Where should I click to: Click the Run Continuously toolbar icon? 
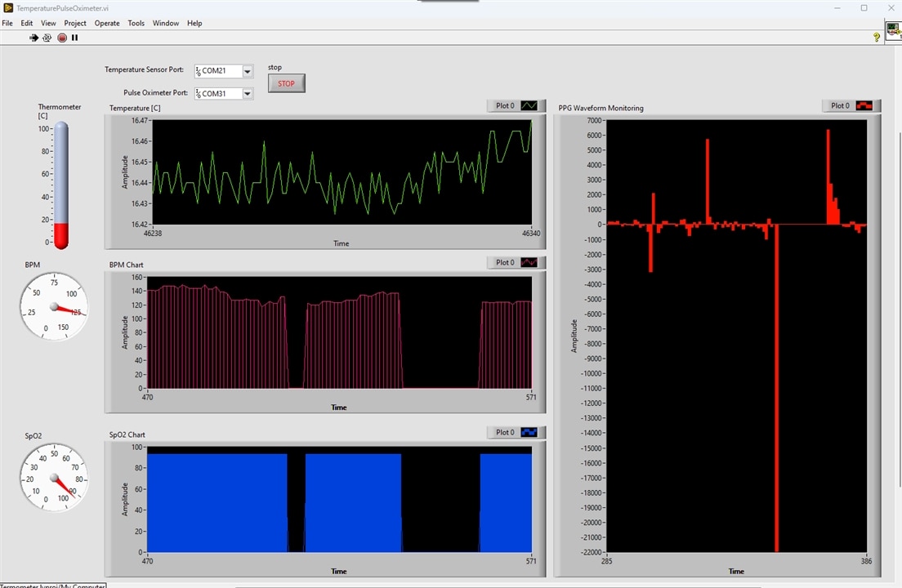(x=47, y=38)
